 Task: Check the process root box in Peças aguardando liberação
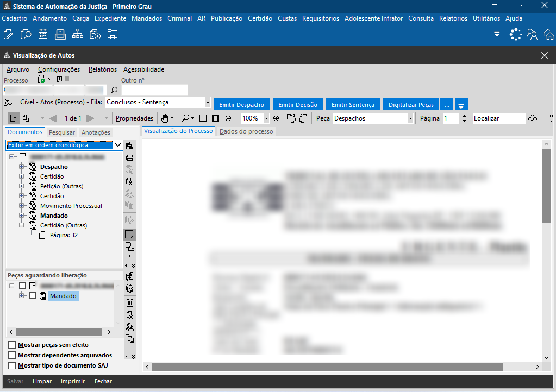click(x=22, y=286)
